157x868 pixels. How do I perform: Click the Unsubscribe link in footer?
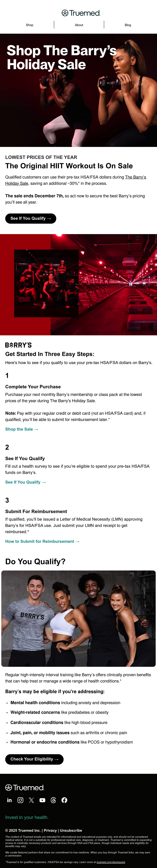coord(71,830)
